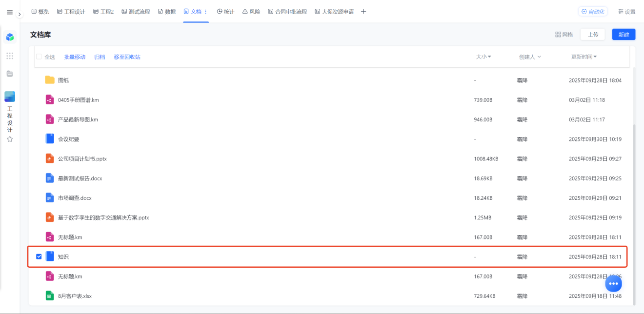Open the 会议纪要 notebook icon

[49, 139]
